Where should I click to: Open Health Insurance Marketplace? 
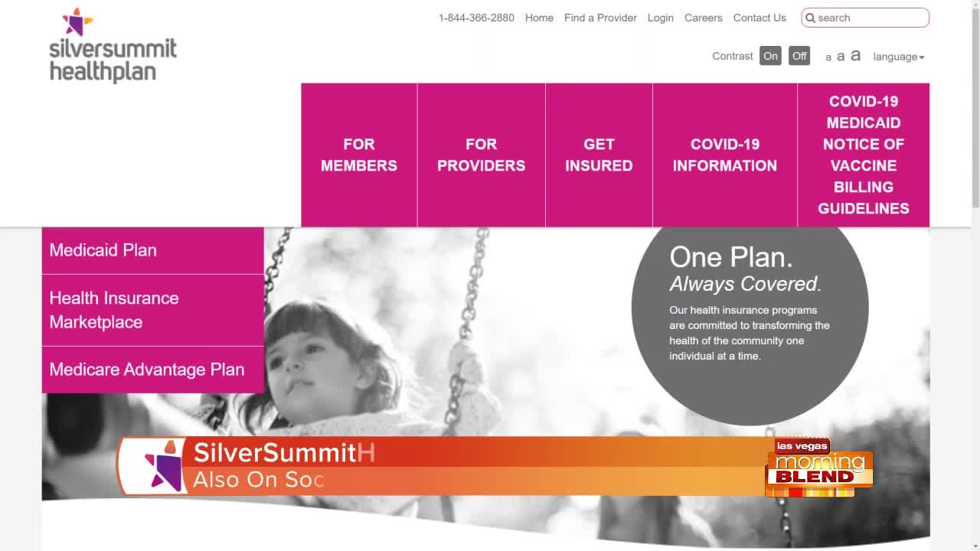click(x=153, y=310)
